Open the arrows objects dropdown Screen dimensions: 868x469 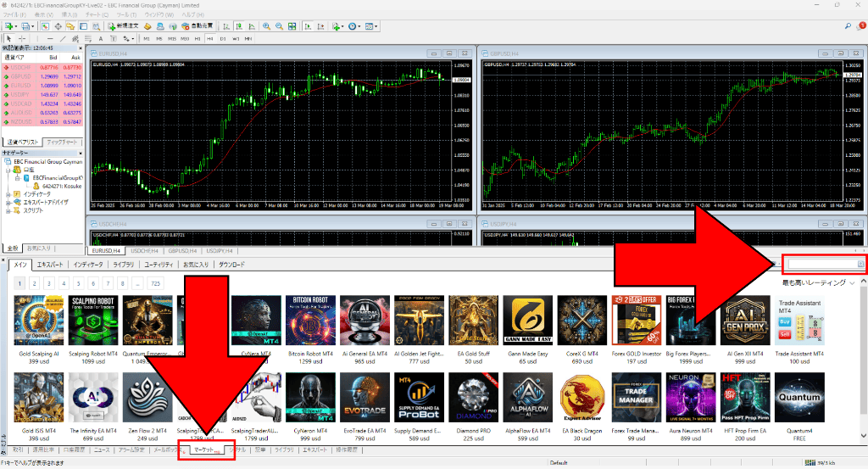point(129,39)
